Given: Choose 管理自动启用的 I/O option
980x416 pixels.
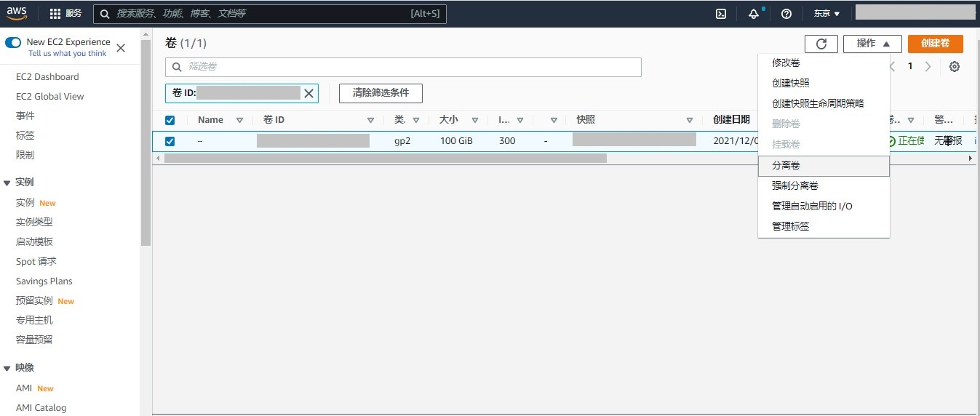Looking at the screenshot, I should tap(824, 206).
